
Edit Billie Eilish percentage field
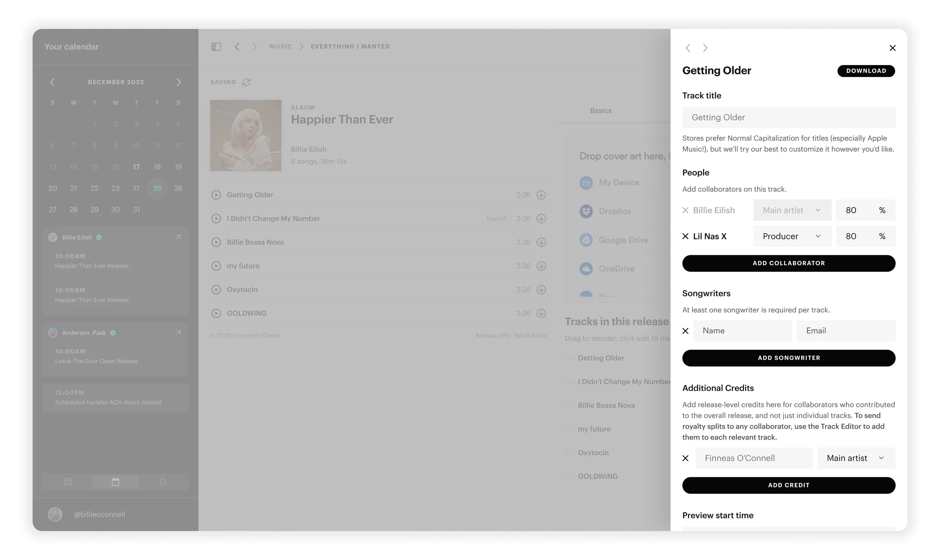point(866,210)
